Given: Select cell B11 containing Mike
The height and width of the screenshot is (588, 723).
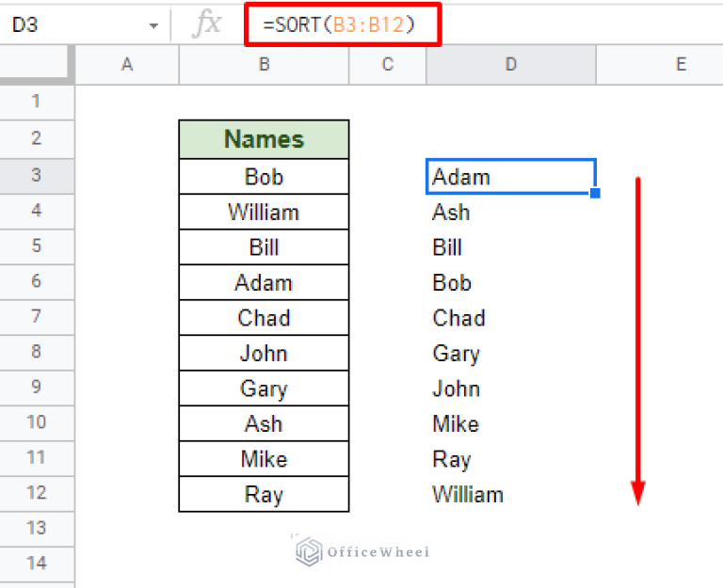Looking at the screenshot, I should click(264, 459).
